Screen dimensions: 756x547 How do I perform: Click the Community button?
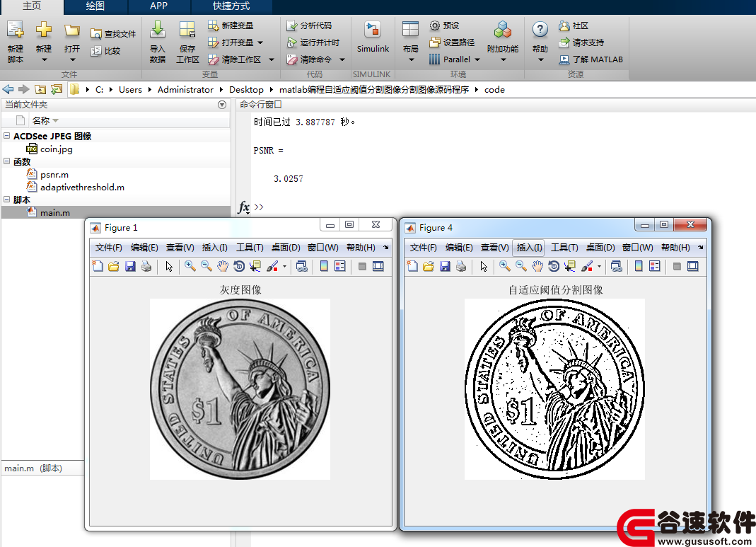(574, 25)
